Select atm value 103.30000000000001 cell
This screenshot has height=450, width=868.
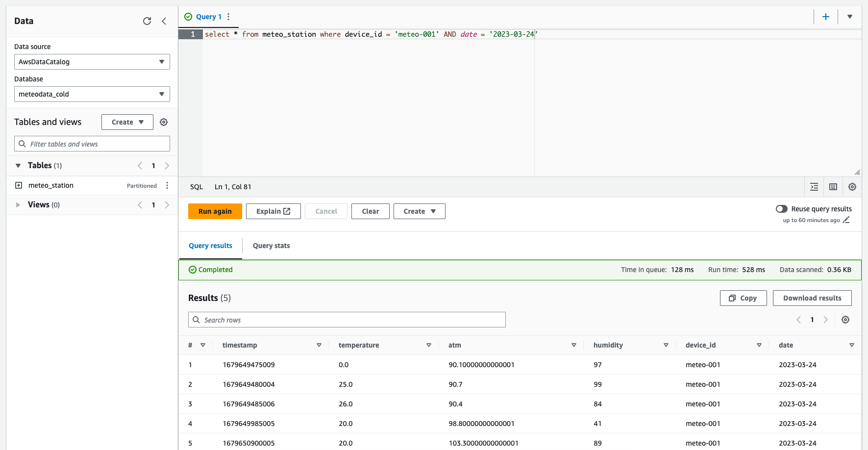pyautogui.click(x=483, y=443)
